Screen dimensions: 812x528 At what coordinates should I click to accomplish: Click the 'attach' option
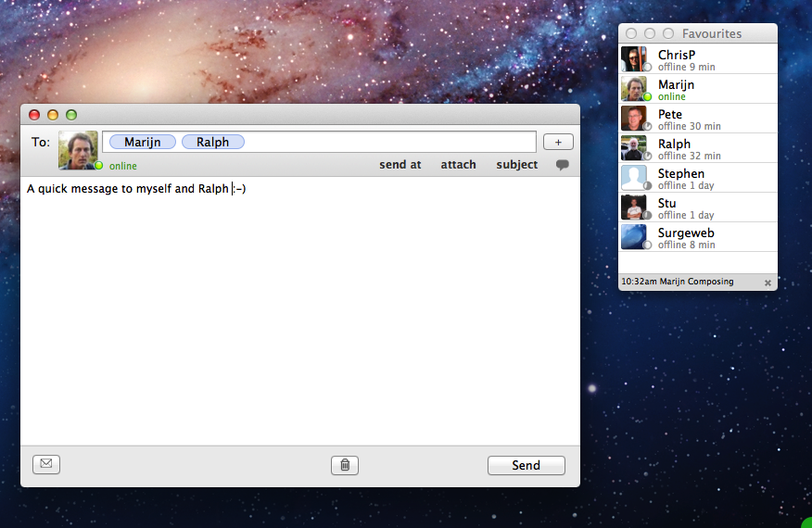click(x=458, y=165)
